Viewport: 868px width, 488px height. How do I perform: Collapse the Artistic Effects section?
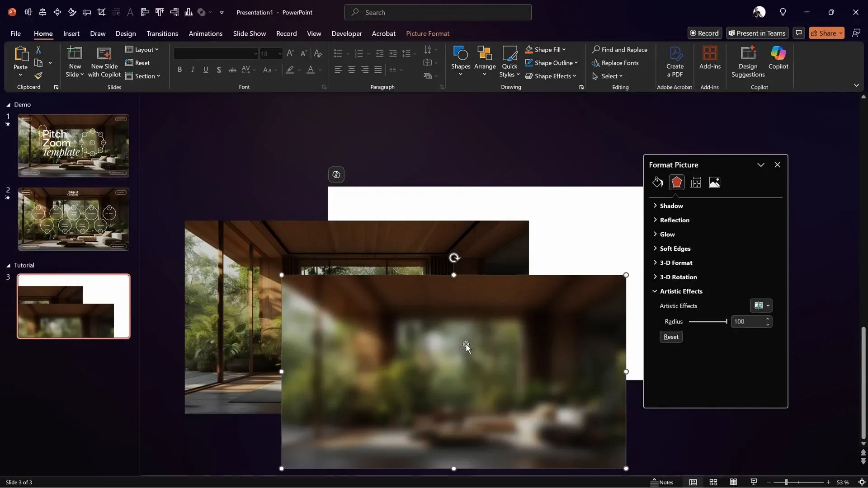click(655, 291)
